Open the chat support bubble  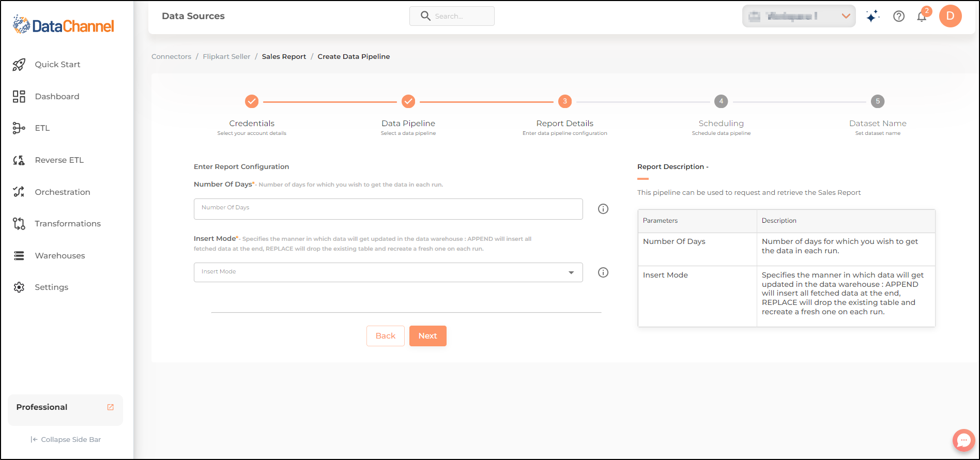coord(963,440)
